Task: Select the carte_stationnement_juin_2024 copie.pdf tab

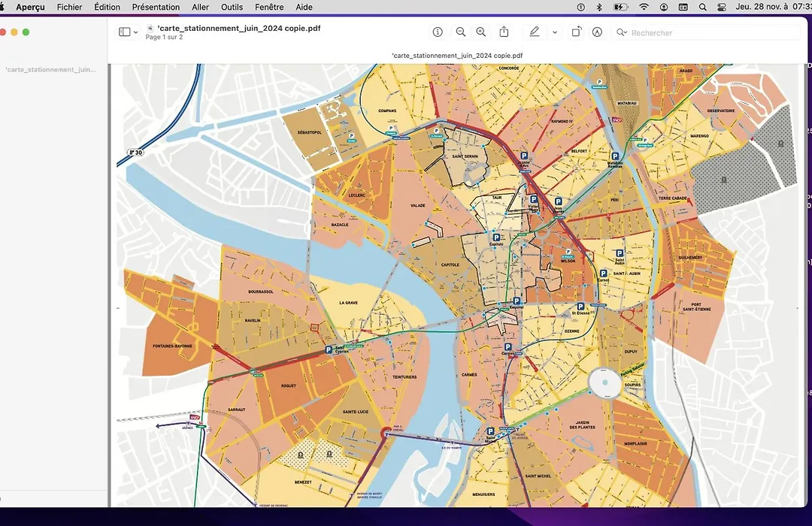Action: 457,56
